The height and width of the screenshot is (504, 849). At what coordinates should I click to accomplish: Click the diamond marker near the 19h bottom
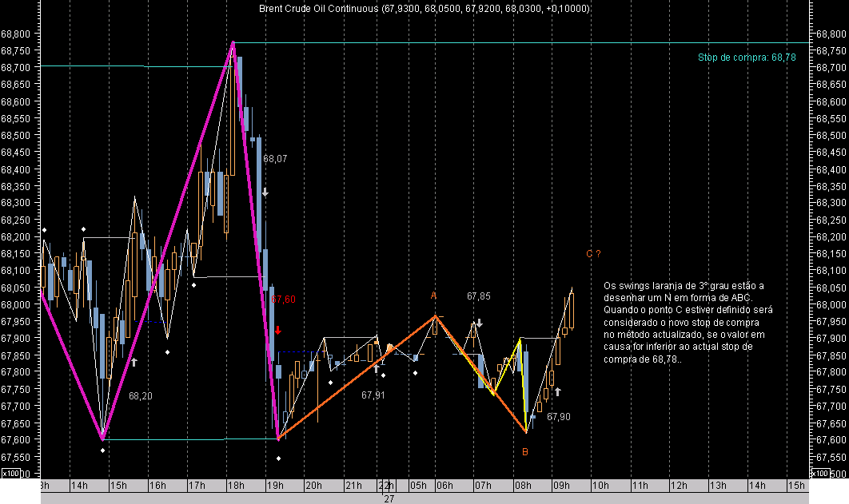click(x=277, y=457)
